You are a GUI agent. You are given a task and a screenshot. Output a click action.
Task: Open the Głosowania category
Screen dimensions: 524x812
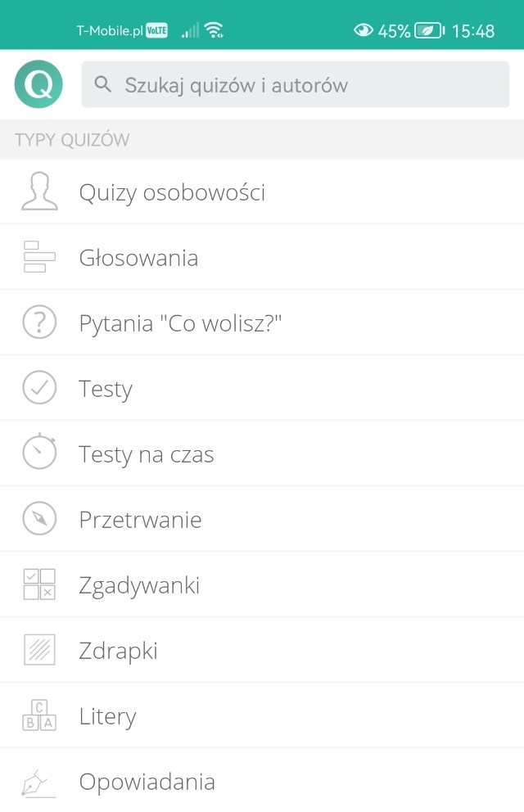(x=138, y=258)
